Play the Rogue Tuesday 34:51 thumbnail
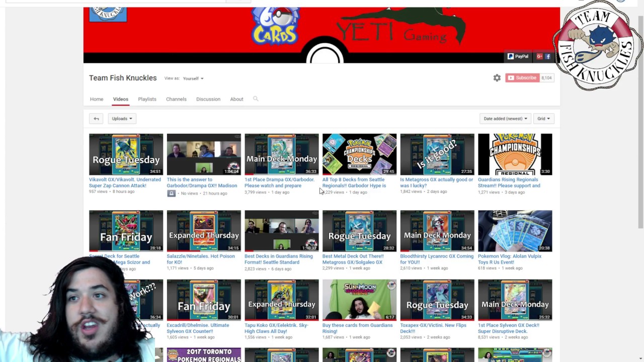The image size is (644, 362). pyautogui.click(x=126, y=154)
